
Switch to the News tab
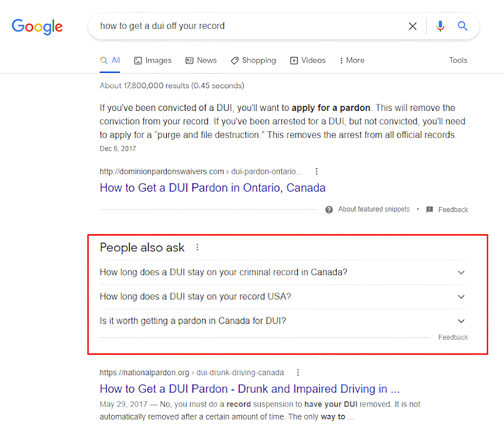point(201,60)
